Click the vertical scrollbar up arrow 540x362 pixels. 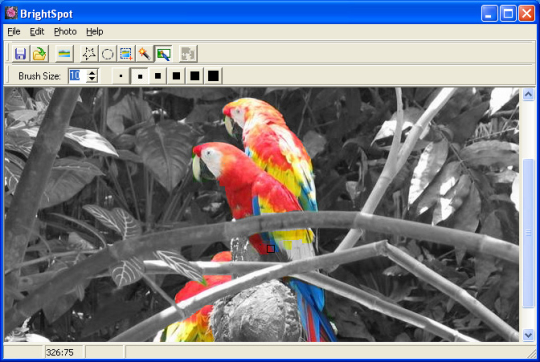528,94
